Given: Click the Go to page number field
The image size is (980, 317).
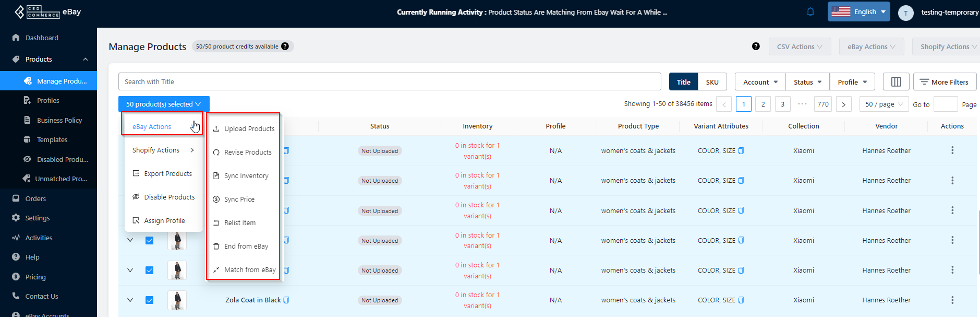Looking at the screenshot, I should [x=946, y=104].
